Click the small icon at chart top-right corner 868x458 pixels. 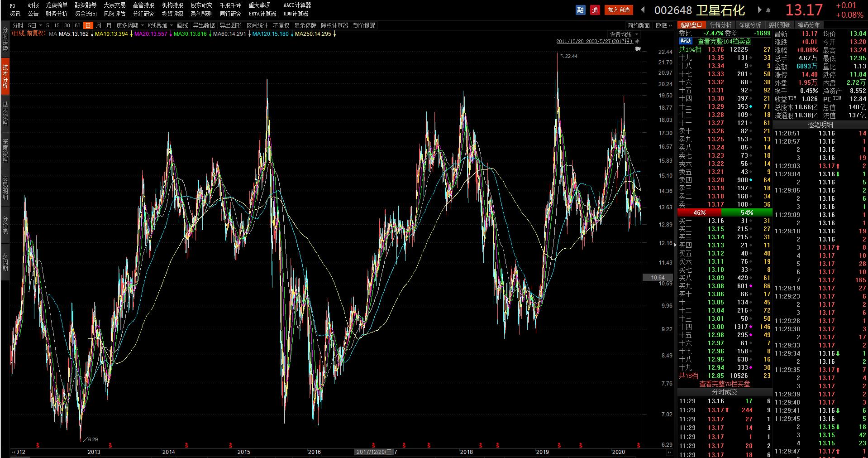click(x=638, y=49)
